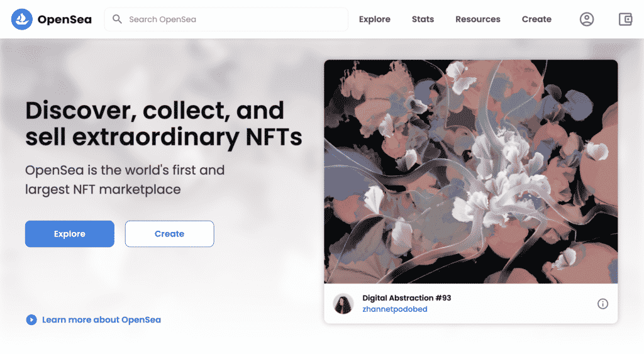
Task: Click the OpenSea wordmark text
Action: click(x=65, y=19)
